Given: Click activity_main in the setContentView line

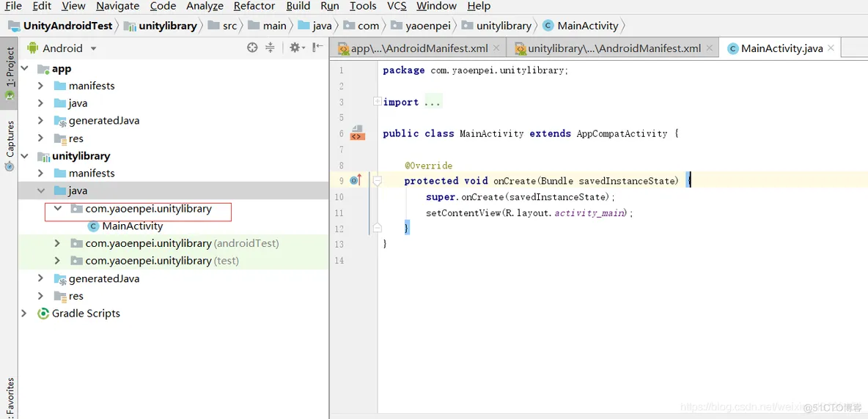Looking at the screenshot, I should click(x=590, y=213).
